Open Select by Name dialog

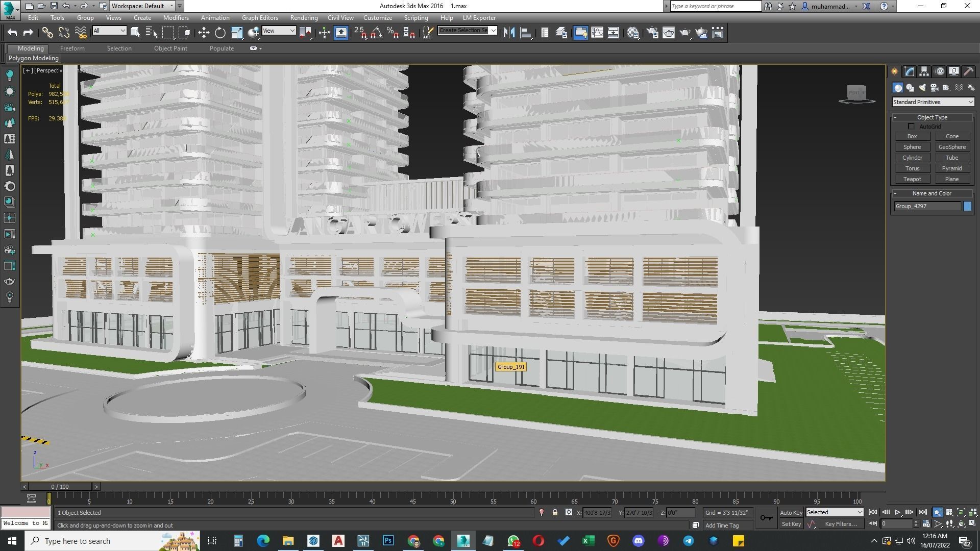[152, 33]
